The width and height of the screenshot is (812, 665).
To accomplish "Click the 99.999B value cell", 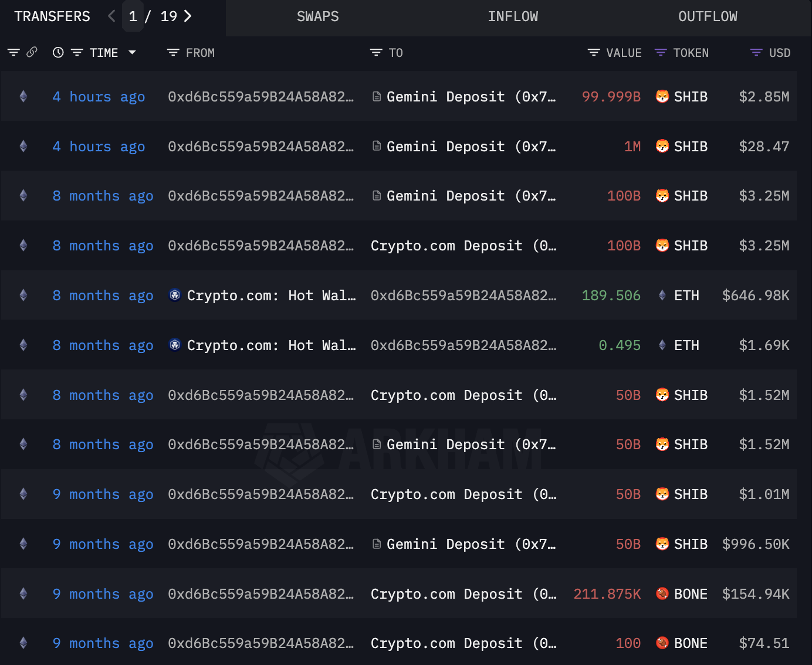I will pyautogui.click(x=611, y=97).
